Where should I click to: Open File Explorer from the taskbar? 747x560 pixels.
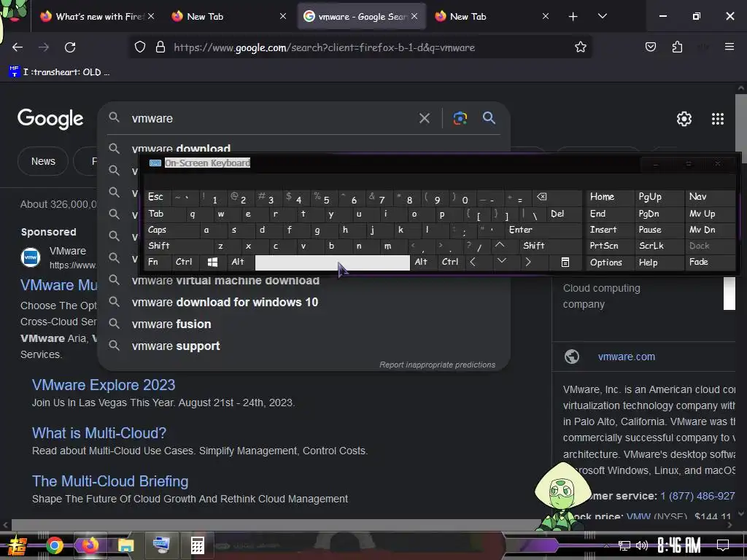point(125,545)
